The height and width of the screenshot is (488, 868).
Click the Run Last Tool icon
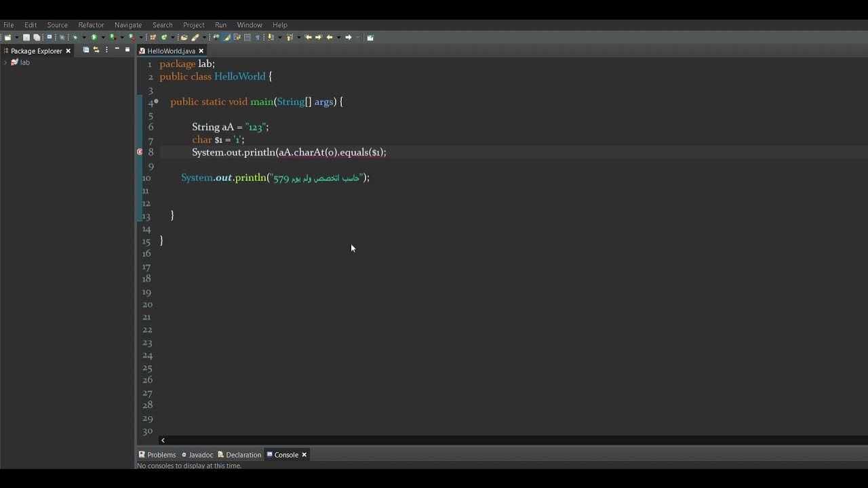pyautogui.click(x=132, y=37)
